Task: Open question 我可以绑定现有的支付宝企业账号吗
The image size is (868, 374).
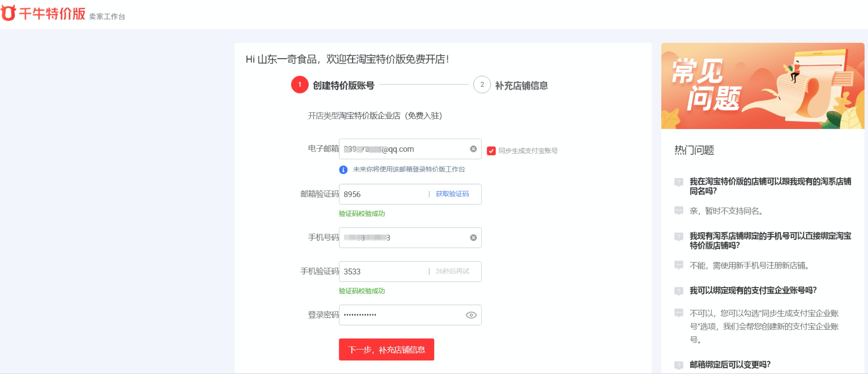Action: tap(753, 290)
